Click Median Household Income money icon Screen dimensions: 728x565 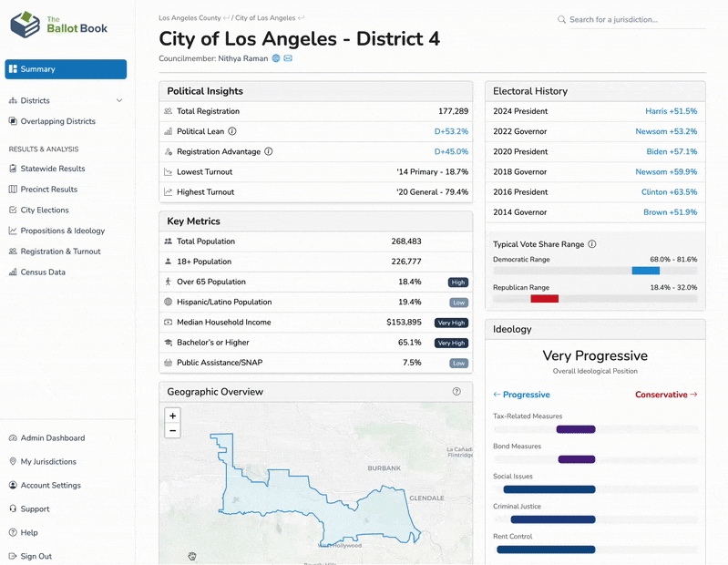point(168,323)
